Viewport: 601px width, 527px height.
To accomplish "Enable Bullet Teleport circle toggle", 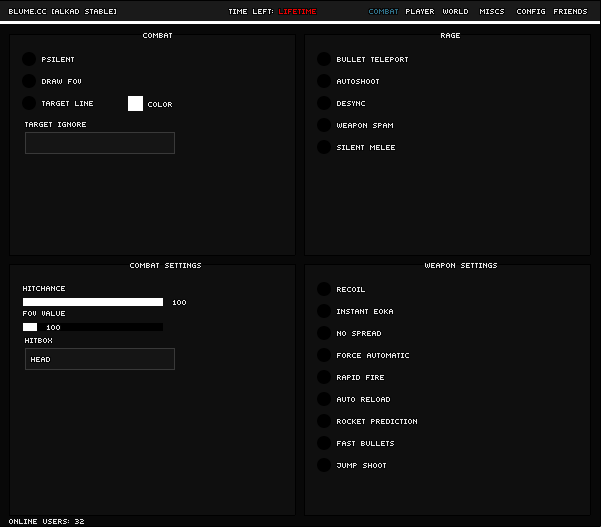I will pyautogui.click(x=324, y=59).
